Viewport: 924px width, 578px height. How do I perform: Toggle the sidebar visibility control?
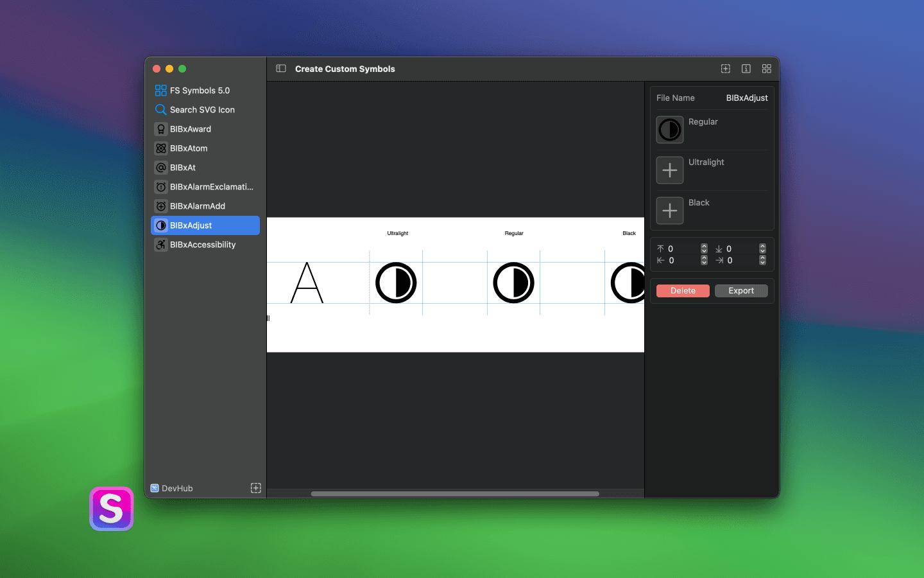pyautogui.click(x=280, y=68)
